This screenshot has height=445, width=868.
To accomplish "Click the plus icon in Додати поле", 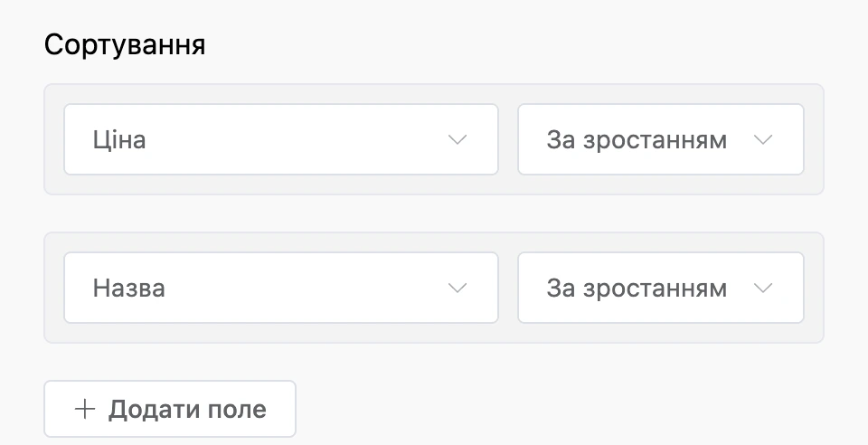I will pyautogui.click(x=85, y=409).
